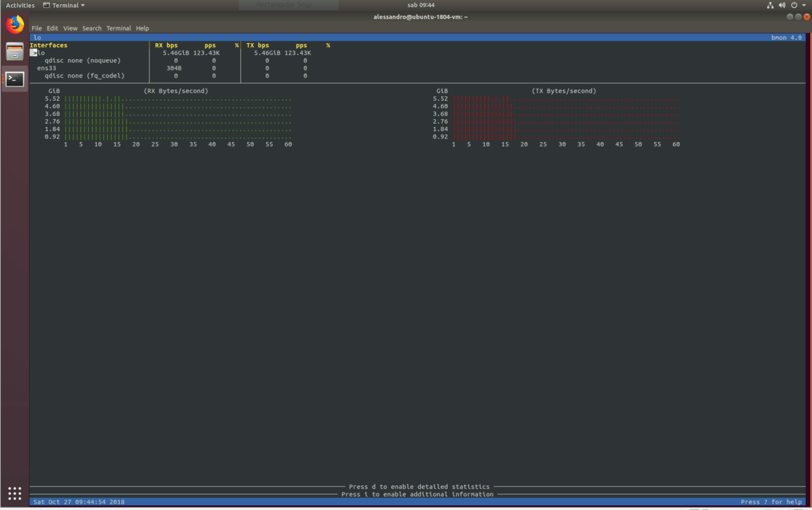Click the volume icon in the top bar
This screenshot has width=812, height=510.
(x=781, y=4)
